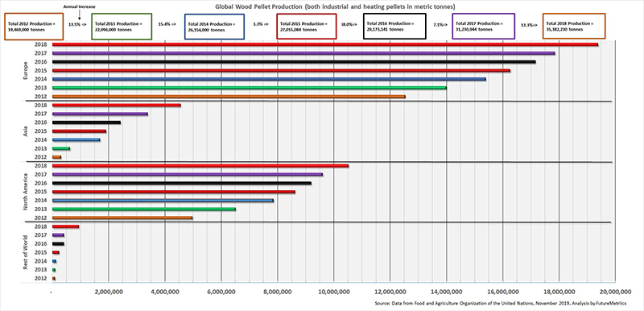This screenshot has height=311, width=644.
Task: Click the Total 2012 Production box
Action: 34,27
